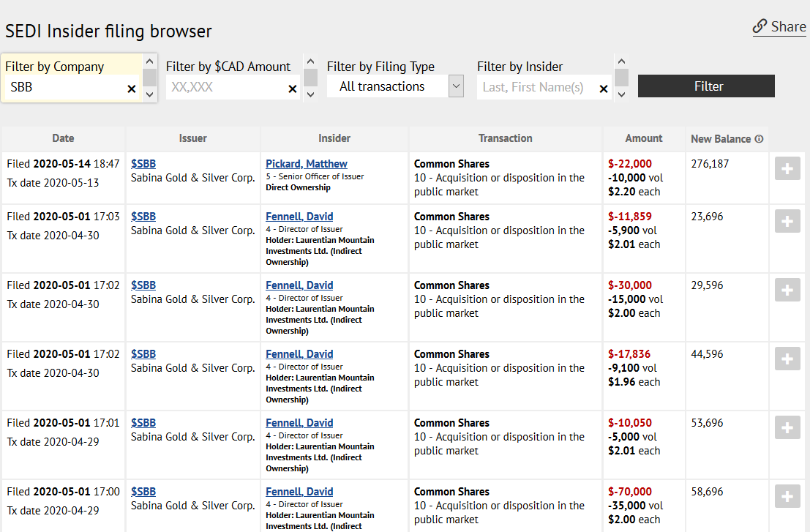Click plus icon for balance 53,696 row

pos(787,428)
